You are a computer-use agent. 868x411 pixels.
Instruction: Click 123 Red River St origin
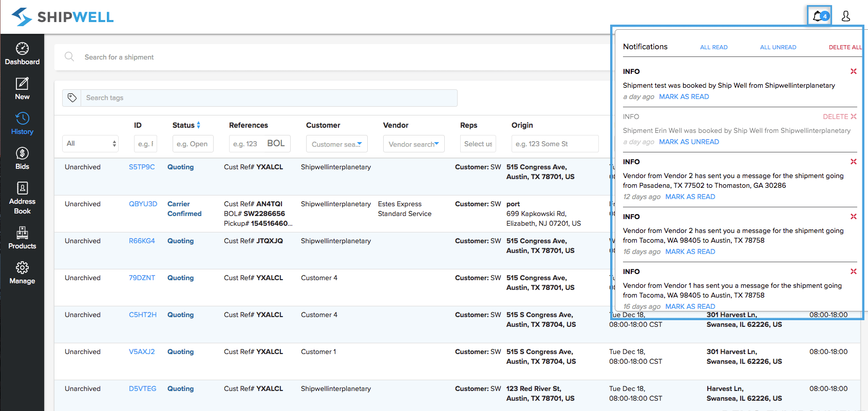(540, 393)
